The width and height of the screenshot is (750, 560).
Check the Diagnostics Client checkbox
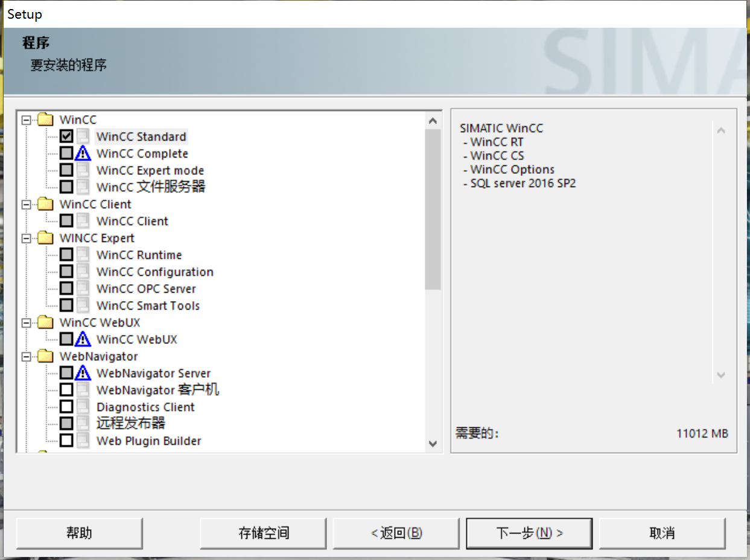(x=66, y=407)
